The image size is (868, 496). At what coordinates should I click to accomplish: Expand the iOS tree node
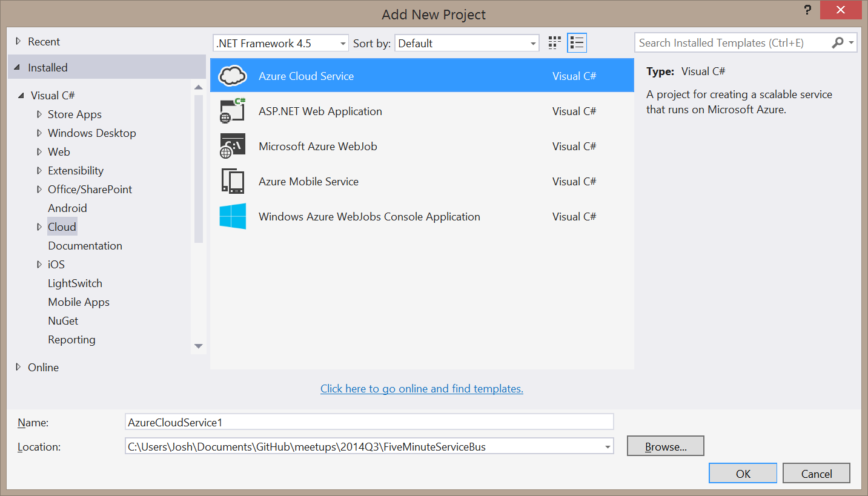[x=39, y=265]
